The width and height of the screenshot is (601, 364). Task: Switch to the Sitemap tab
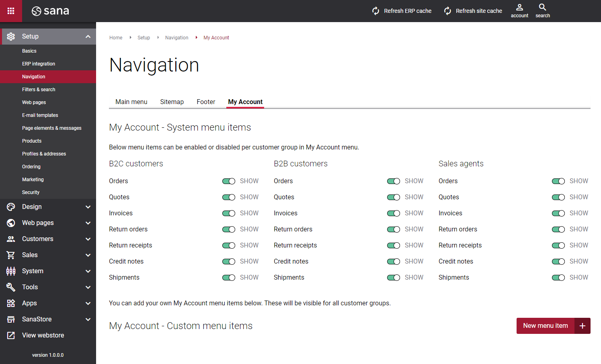[172, 102]
